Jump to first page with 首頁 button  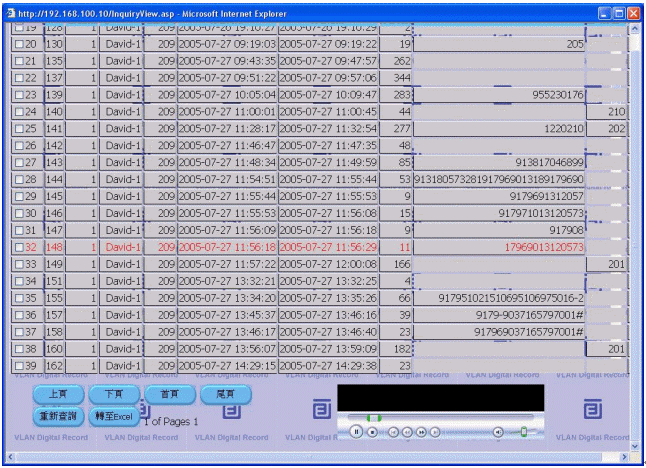coord(170,395)
